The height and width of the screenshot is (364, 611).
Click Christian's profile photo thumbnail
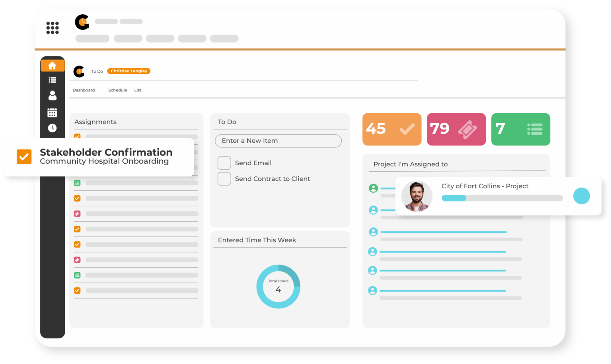[x=416, y=196]
